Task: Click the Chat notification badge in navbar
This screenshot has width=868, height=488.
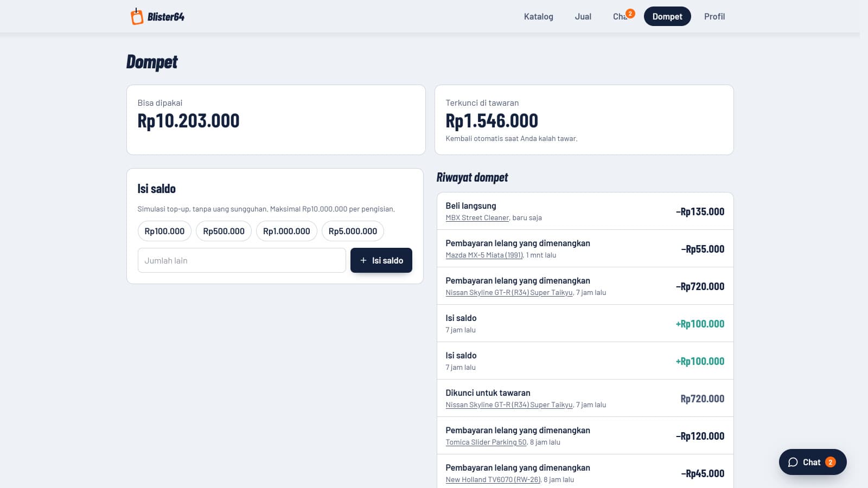Action: (x=630, y=14)
